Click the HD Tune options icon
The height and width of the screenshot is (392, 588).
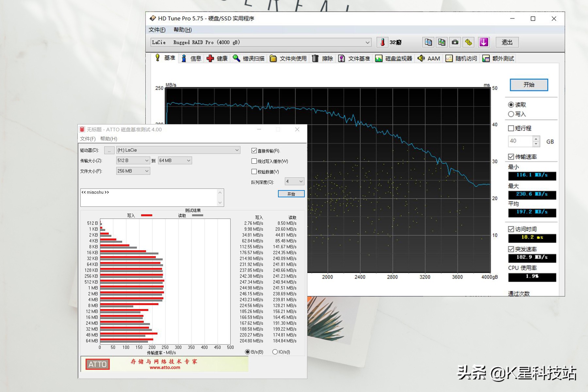[x=469, y=42]
